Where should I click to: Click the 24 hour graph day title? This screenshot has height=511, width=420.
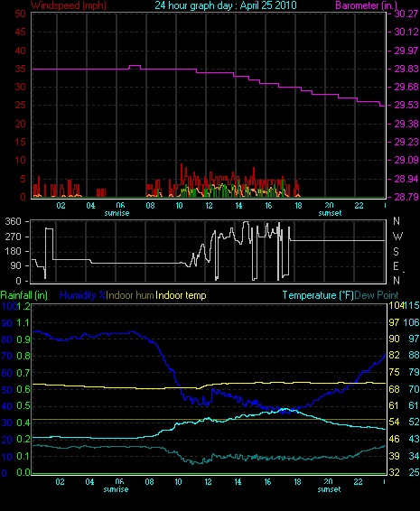click(x=226, y=5)
